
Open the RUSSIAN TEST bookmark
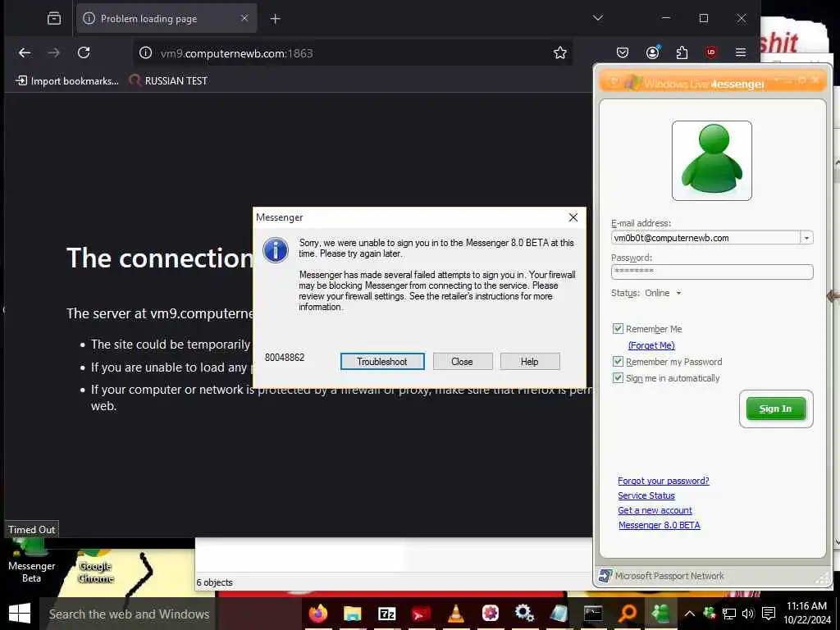click(168, 81)
